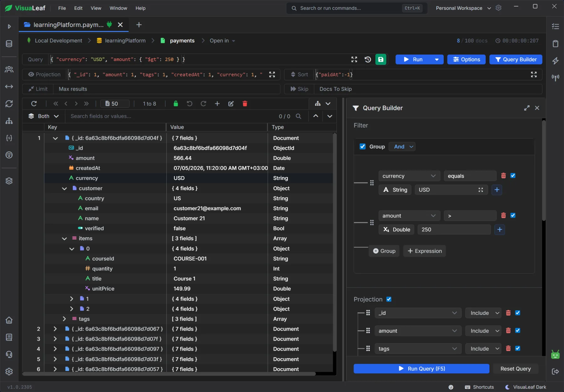Expand the tags array node

pos(64,319)
